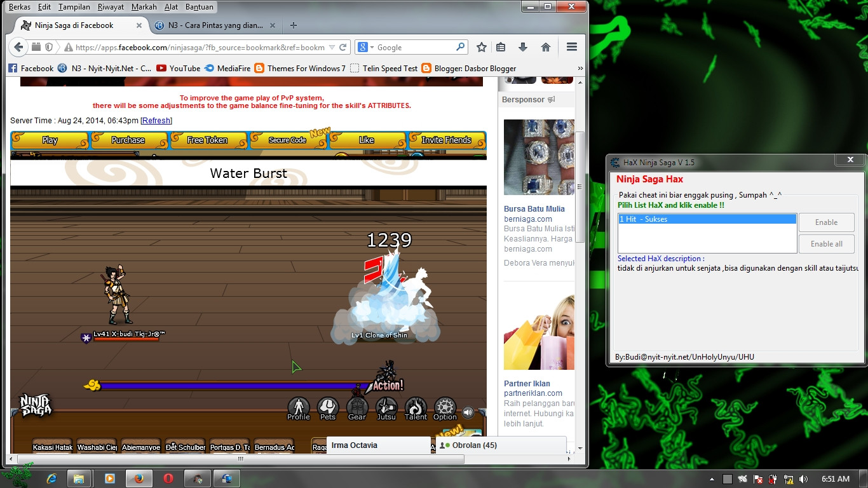Open the Downloads arrow icon
The width and height of the screenshot is (868, 488).
(x=523, y=47)
